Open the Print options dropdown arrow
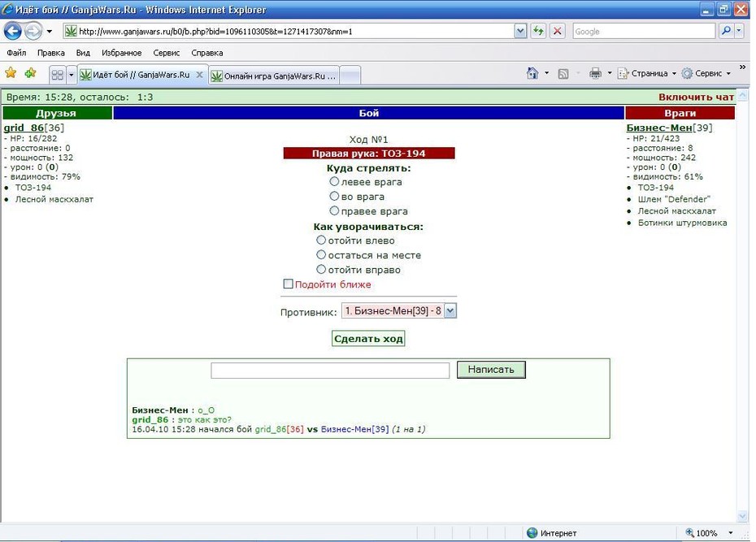This screenshot has width=756, height=542. pyautogui.click(x=609, y=73)
